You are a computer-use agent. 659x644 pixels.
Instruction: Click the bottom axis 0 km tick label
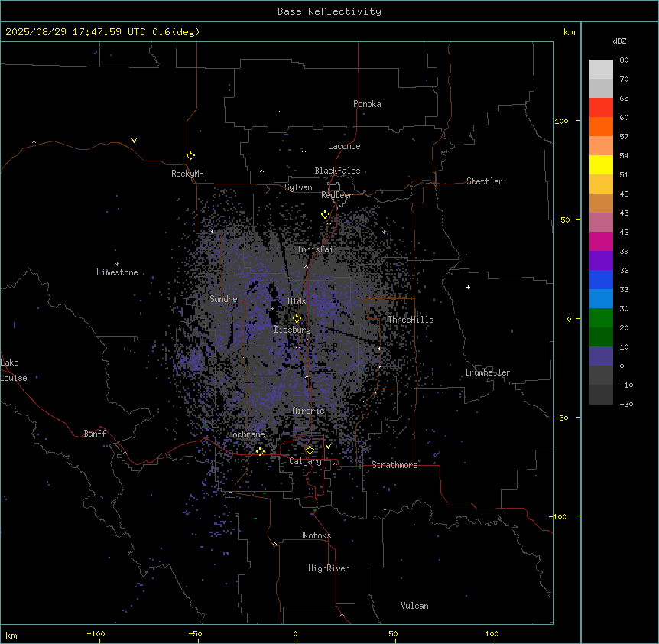295,633
